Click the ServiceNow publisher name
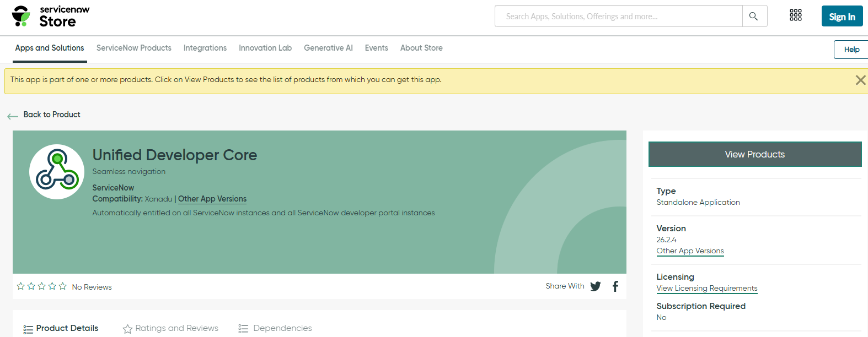868x337 pixels. [113, 188]
